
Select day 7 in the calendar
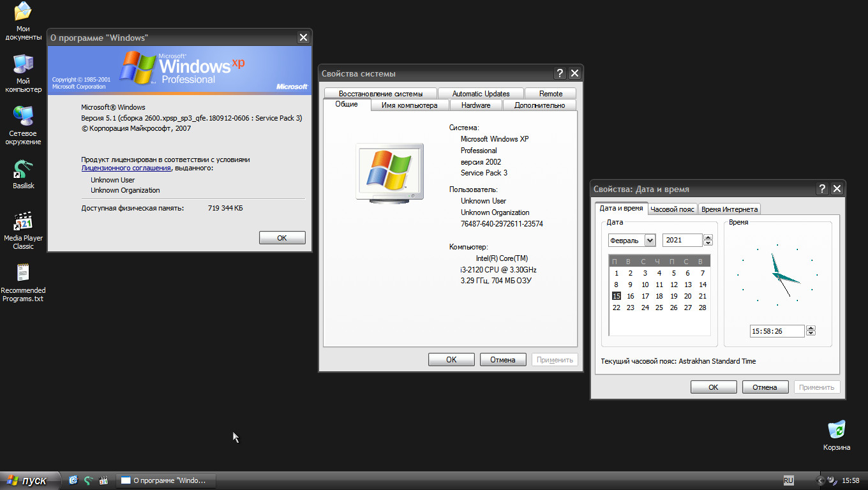(703, 273)
